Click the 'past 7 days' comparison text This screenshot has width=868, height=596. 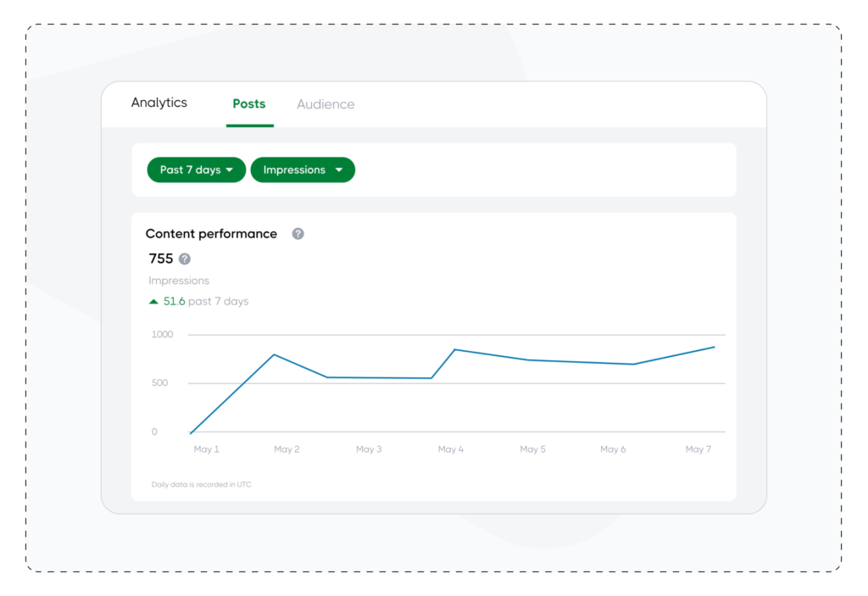218,301
